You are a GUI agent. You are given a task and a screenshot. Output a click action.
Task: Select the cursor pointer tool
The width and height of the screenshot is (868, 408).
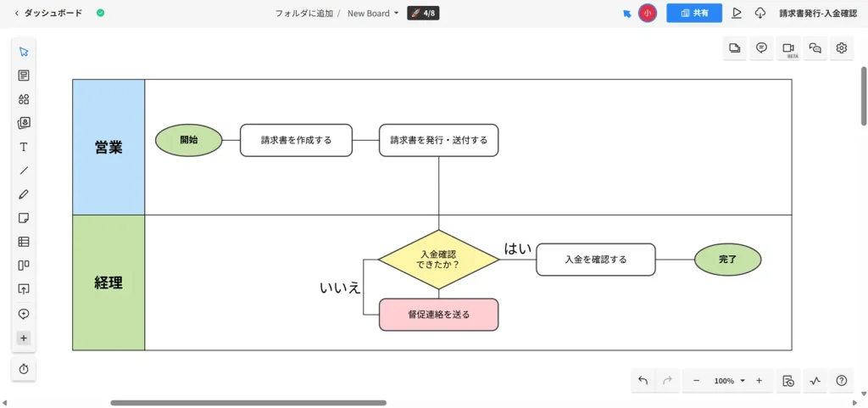[24, 52]
